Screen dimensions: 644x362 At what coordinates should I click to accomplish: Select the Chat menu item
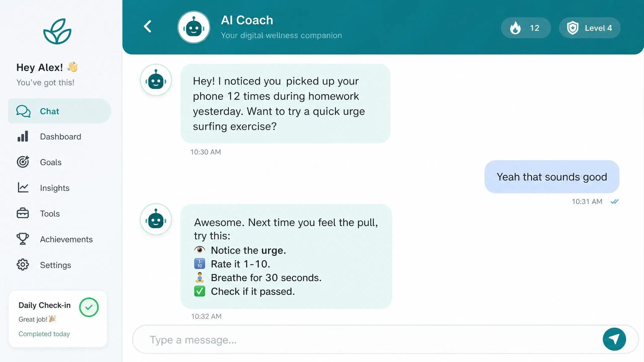[60, 111]
